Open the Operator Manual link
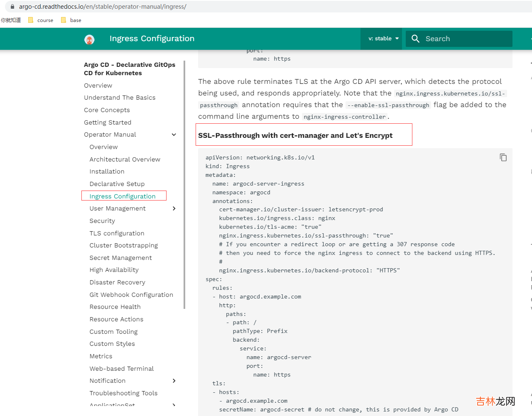The width and height of the screenshot is (532, 416). (x=110, y=135)
